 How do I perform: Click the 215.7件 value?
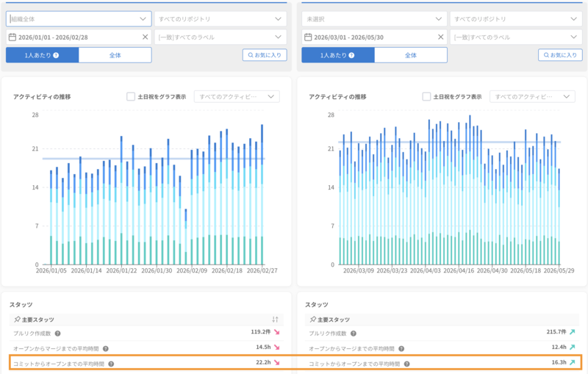click(556, 331)
